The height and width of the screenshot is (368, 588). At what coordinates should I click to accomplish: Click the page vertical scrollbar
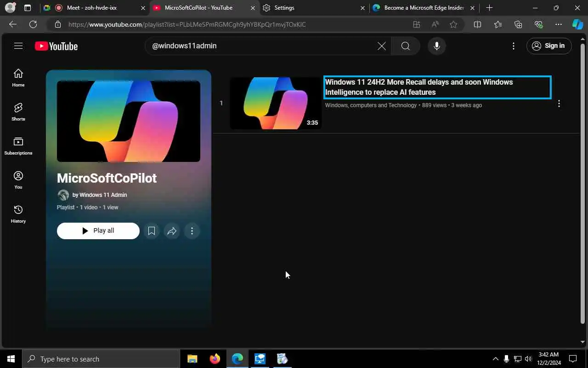(583, 184)
